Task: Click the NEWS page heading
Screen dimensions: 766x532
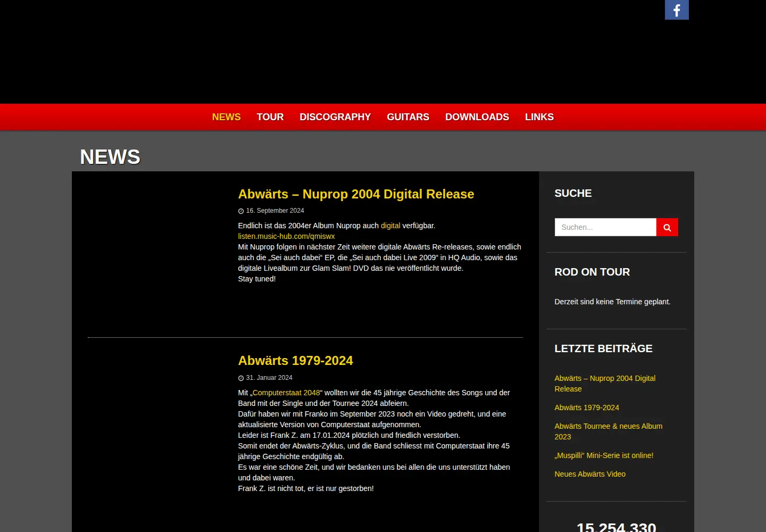Action: (x=110, y=157)
